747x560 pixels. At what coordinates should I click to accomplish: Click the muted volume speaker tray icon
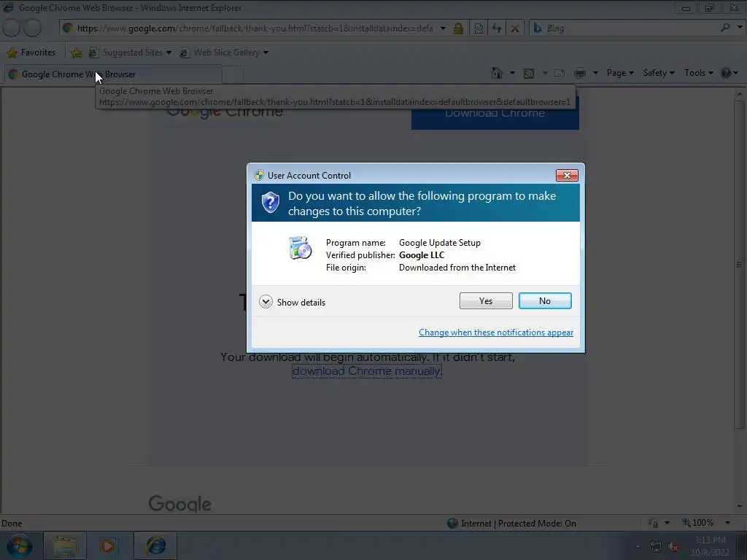coord(673,547)
